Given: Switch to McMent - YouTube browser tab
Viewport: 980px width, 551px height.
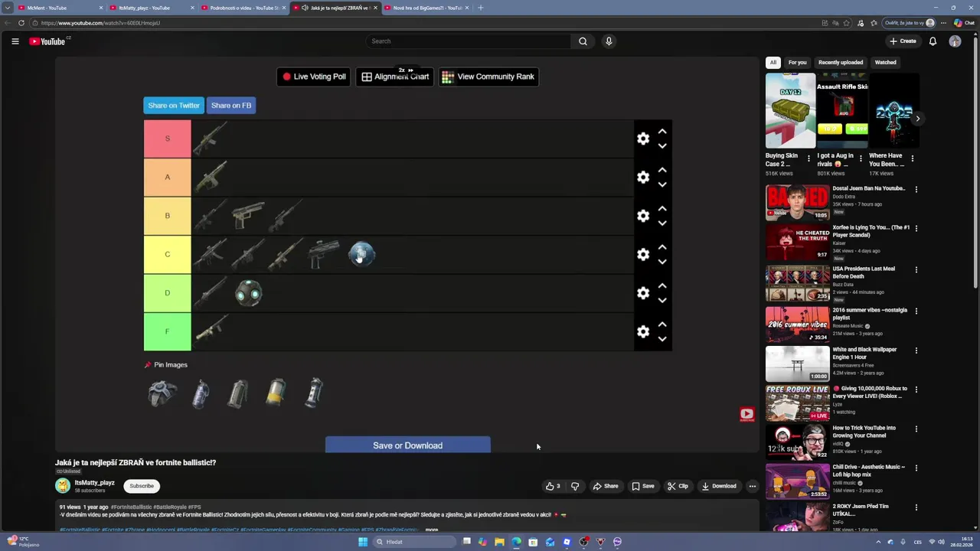Looking at the screenshot, I should click(x=60, y=8).
